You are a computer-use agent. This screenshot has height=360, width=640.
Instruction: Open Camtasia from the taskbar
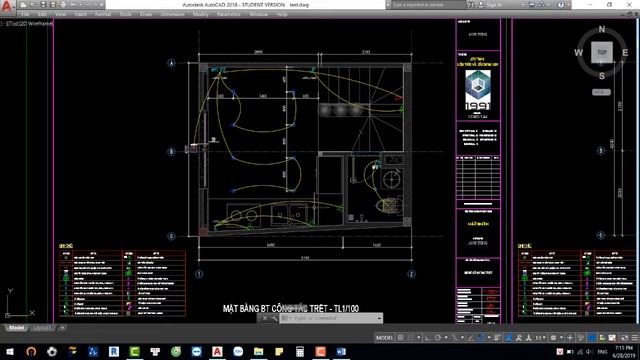click(134, 351)
